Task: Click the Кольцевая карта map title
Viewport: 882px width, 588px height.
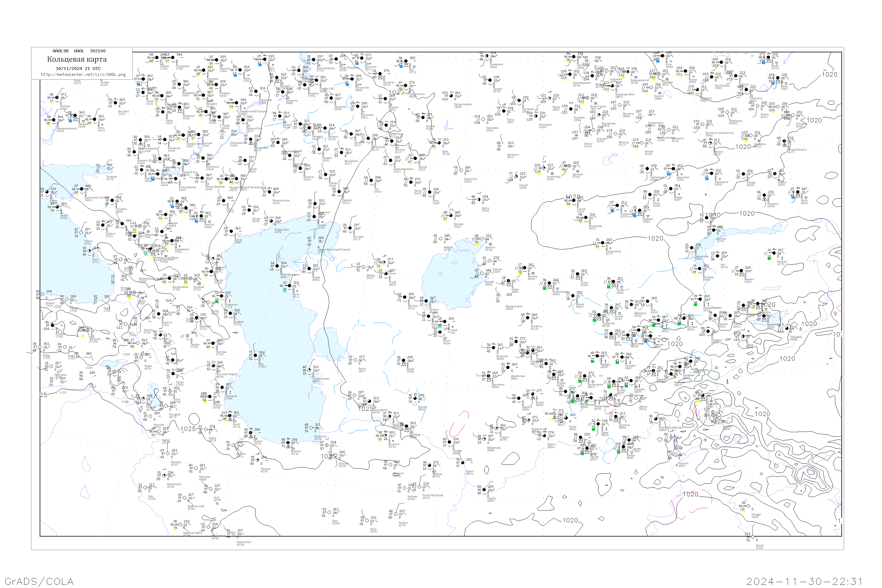Action: pos(77,59)
